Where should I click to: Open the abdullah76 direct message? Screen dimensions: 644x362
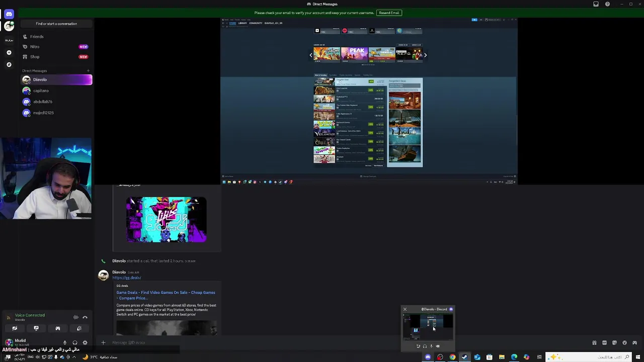[57, 102]
